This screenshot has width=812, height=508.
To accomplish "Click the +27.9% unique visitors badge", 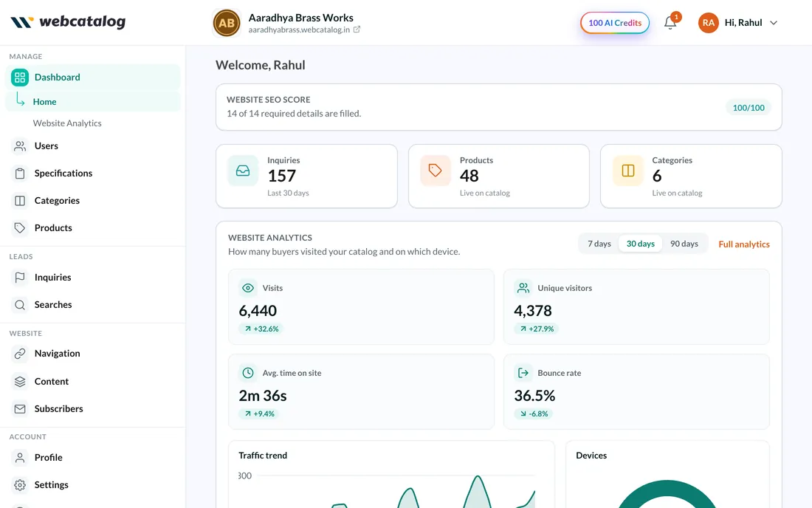I will (537, 329).
